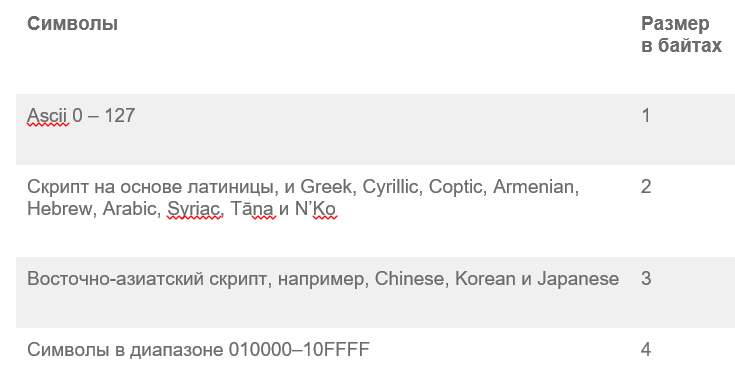The width and height of the screenshot is (735, 386).
Task: Click the word 'Hebrew' in second row
Action: coord(60,209)
